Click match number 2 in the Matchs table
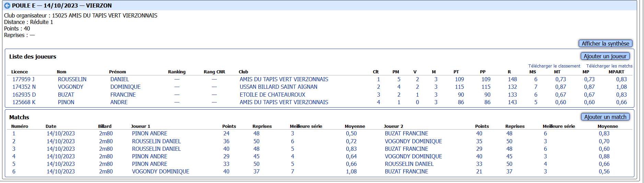 [x=14, y=141]
